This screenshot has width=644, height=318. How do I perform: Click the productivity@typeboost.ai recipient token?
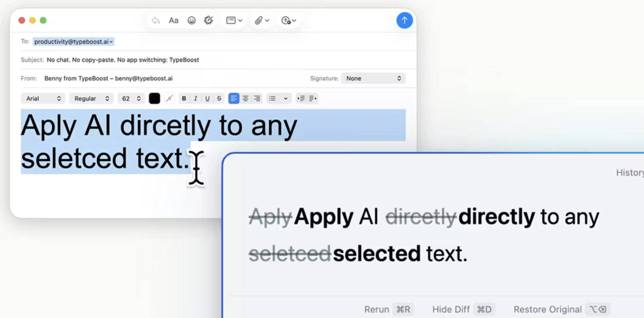73,42
